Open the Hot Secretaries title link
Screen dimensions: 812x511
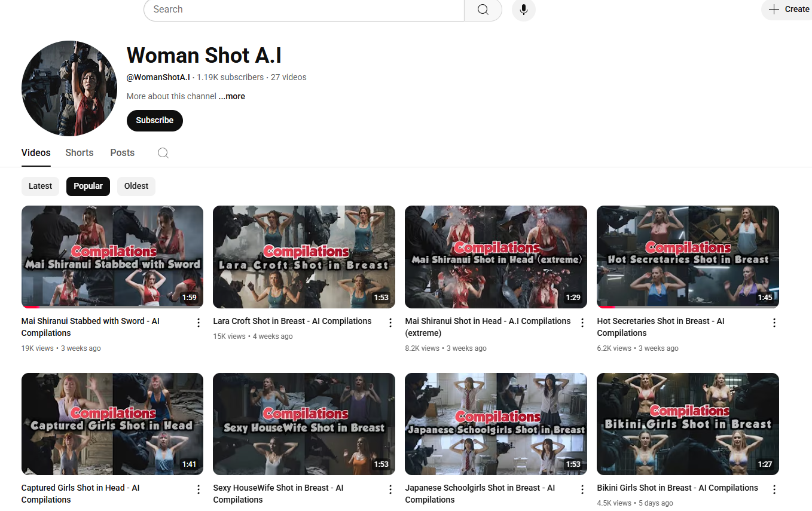pyautogui.click(x=661, y=327)
